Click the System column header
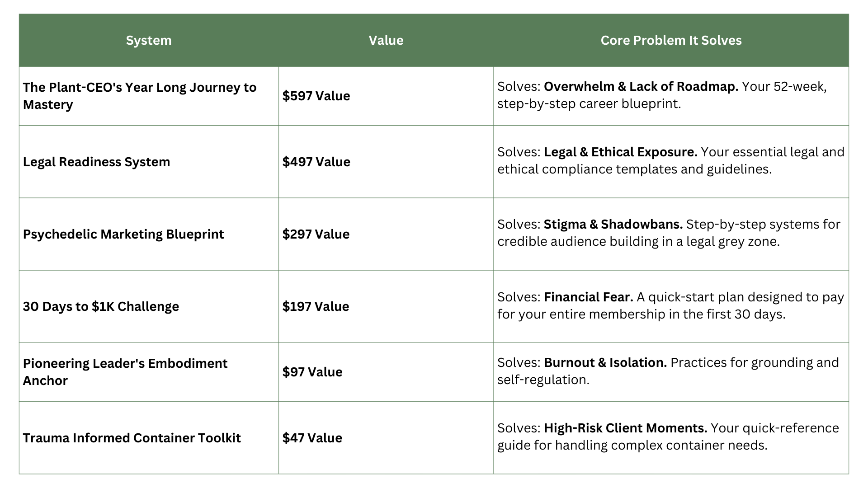This screenshot has height=488, width=868. [149, 41]
